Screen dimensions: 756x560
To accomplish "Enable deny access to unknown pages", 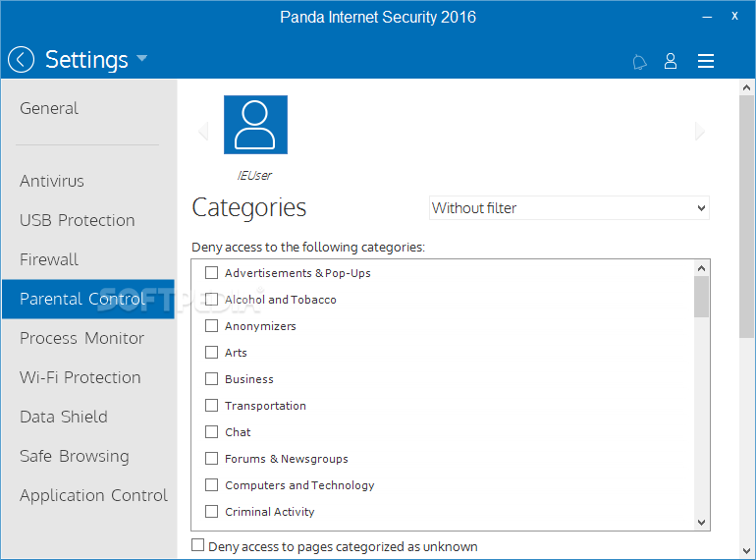I will click(197, 545).
